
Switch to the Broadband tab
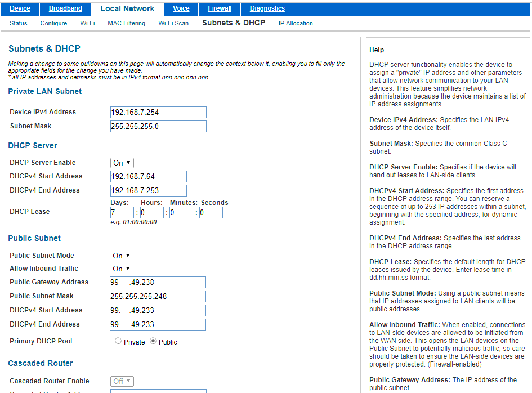(x=65, y=8)
